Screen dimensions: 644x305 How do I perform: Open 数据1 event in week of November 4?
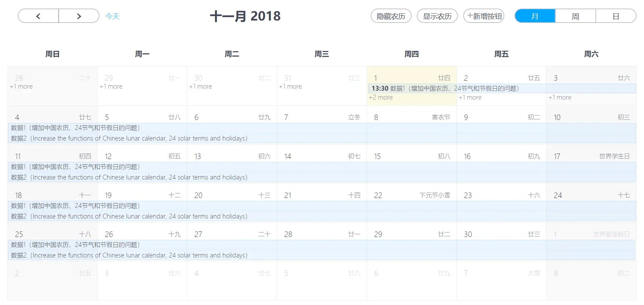click(322, 128)
